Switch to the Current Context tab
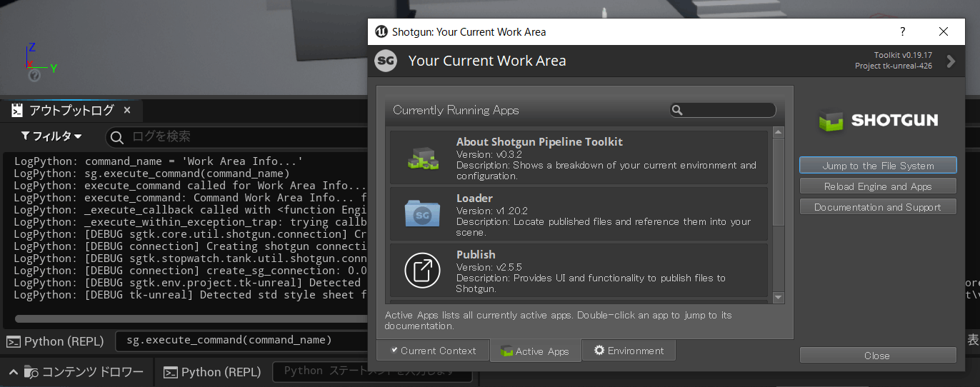This screenshot has width=980, height=387. [433, 351]
